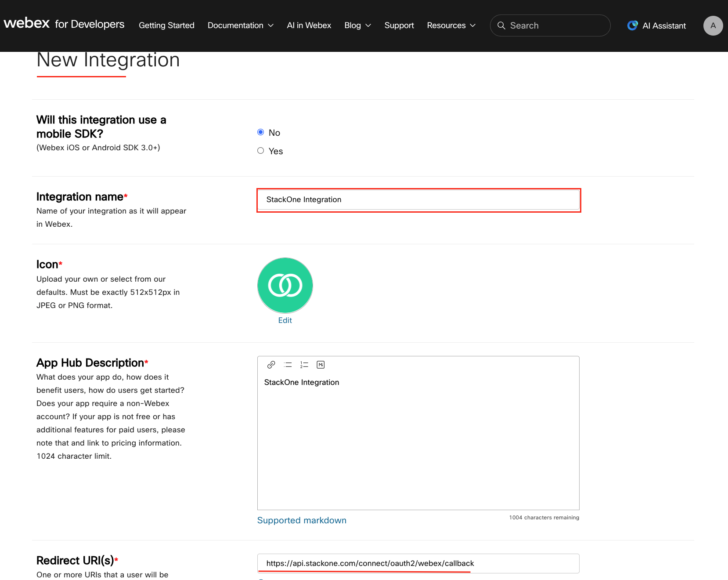Click Edit under the icon

[x=285, y=320]
